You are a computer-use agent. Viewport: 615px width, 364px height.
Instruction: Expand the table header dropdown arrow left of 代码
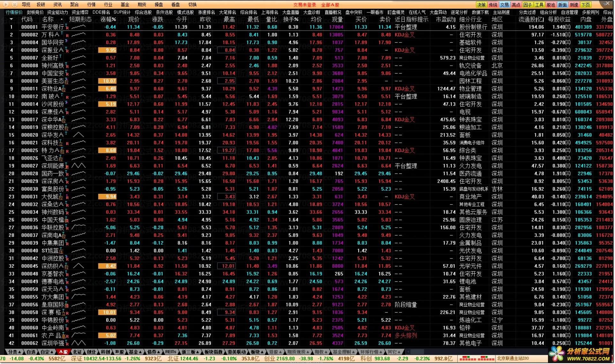coord(11,19)
